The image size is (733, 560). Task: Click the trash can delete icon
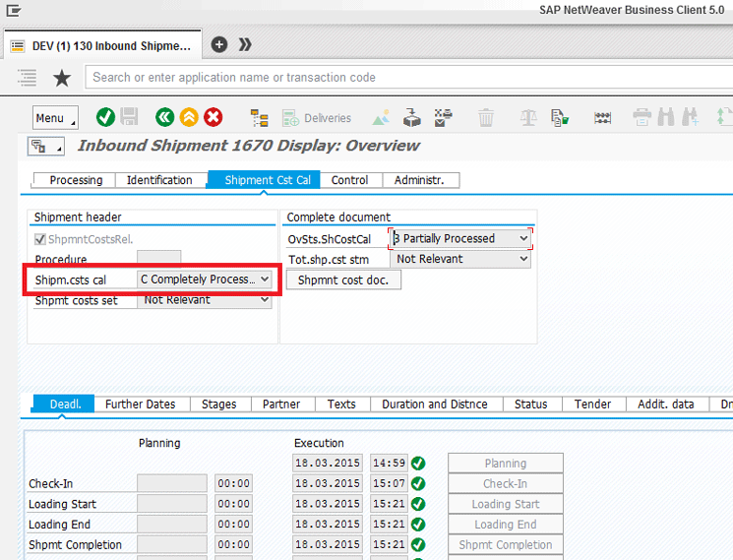coord(486,118)
